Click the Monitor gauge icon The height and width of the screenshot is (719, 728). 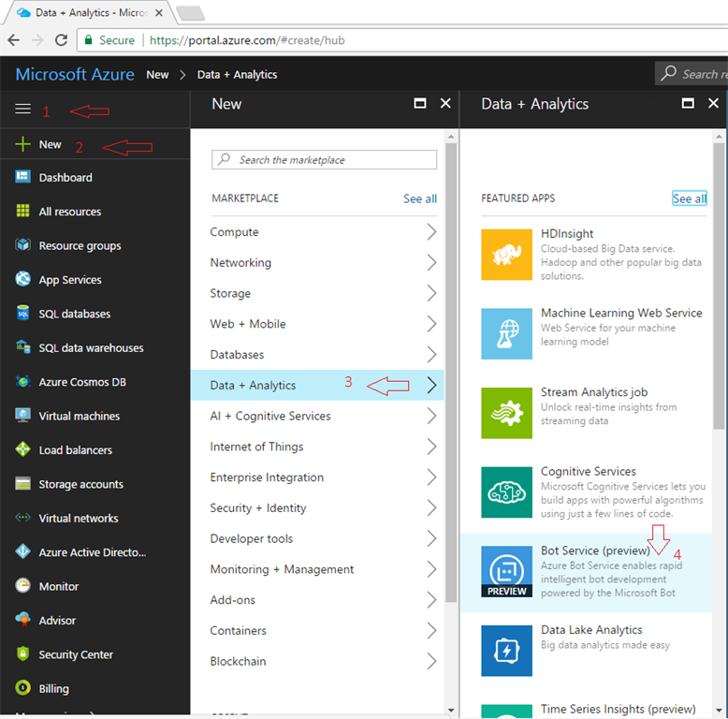[22, 586]
